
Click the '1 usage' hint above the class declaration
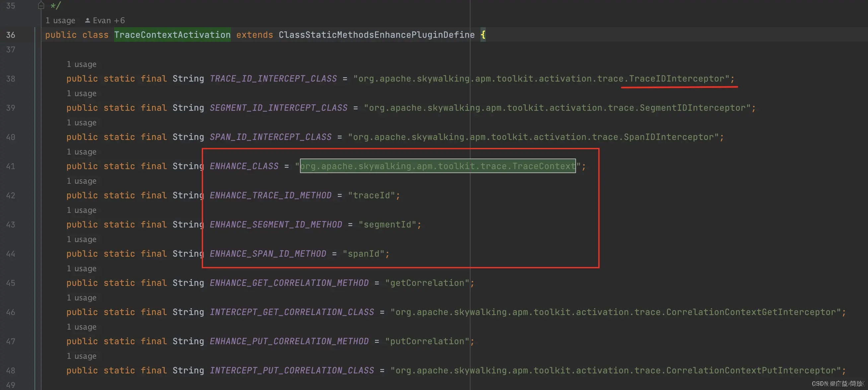tap(60, 21)
